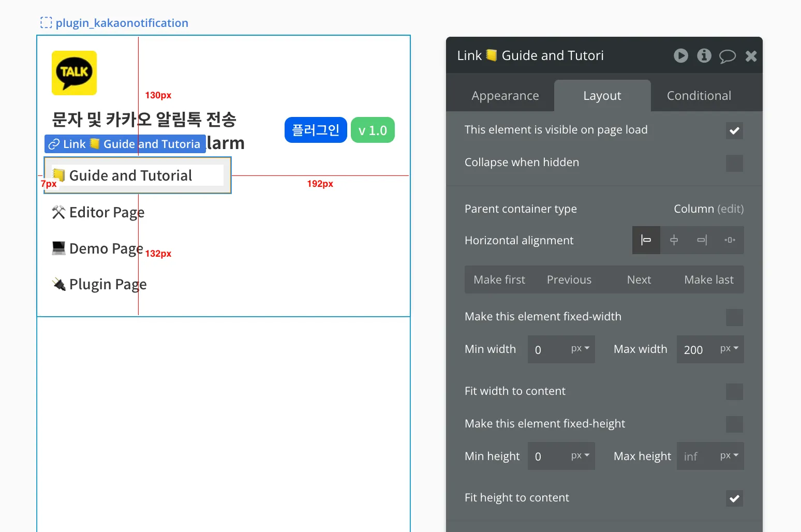Align element to horizontal center

click(674, 240)
